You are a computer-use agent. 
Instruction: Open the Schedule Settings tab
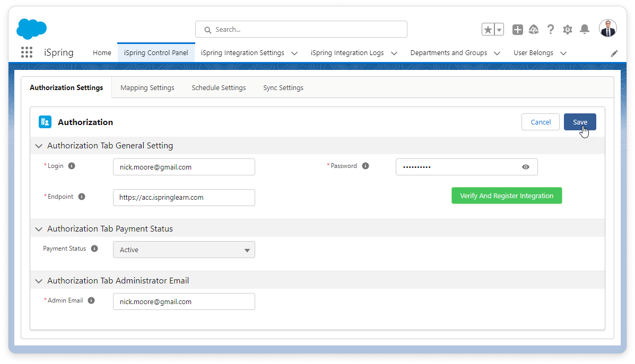219,88
